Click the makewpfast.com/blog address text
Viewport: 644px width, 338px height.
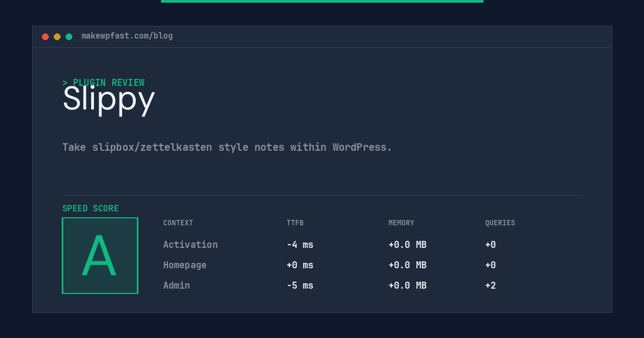[127, 36]
